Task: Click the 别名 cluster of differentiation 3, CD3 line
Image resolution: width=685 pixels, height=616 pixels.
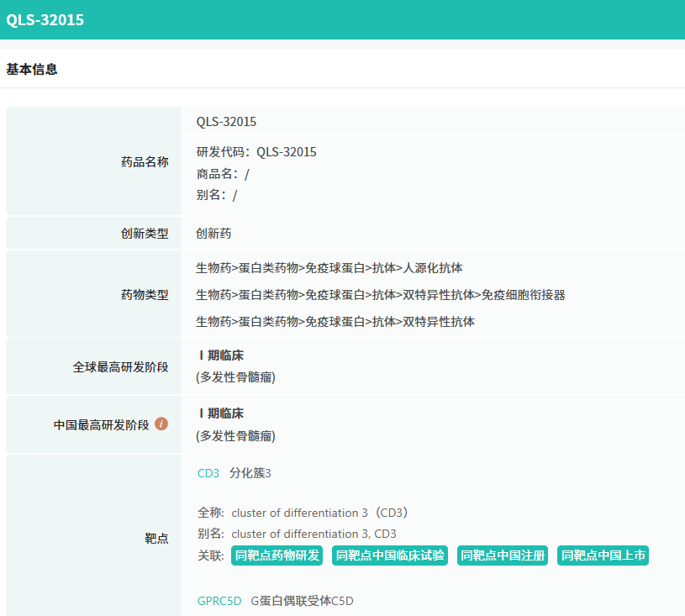Action: (297, 534)
